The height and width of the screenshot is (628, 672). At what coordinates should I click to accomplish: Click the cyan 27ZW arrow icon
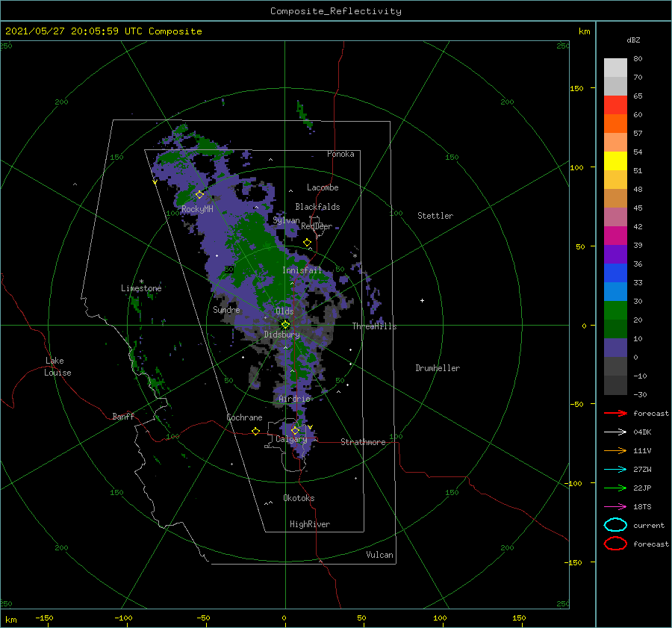[x=615, y=470]
